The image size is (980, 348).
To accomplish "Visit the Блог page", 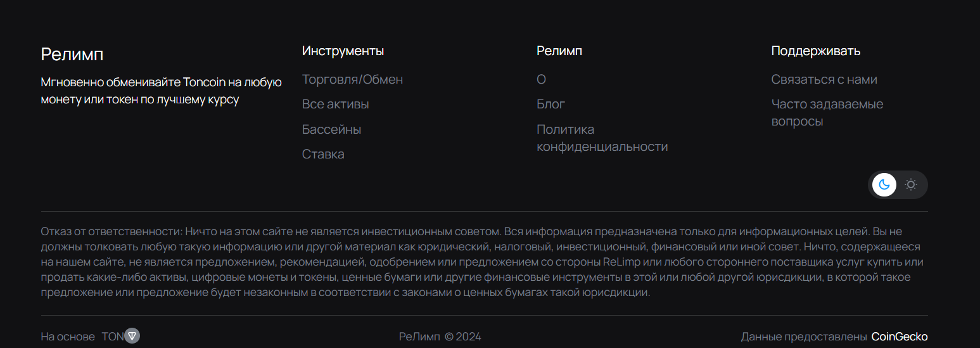I will 550,104.
